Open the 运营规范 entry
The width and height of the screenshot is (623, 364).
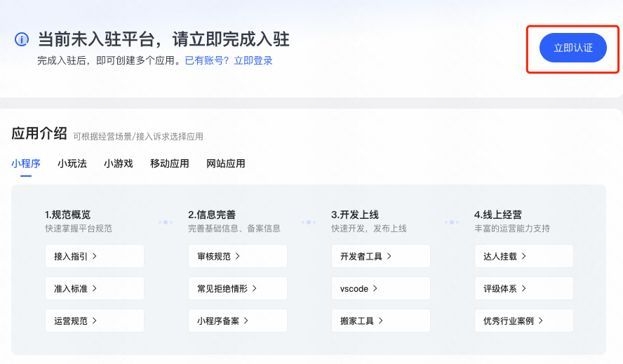tap(95, 321)
